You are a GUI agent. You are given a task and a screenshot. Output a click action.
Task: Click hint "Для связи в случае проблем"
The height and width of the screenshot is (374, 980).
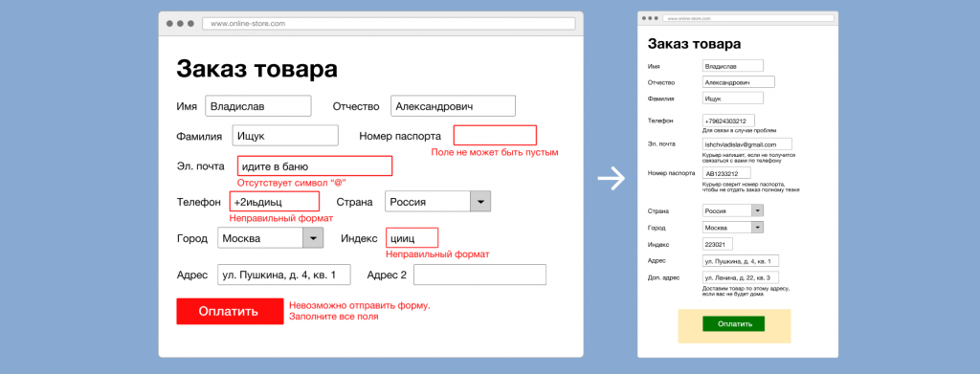740,130
